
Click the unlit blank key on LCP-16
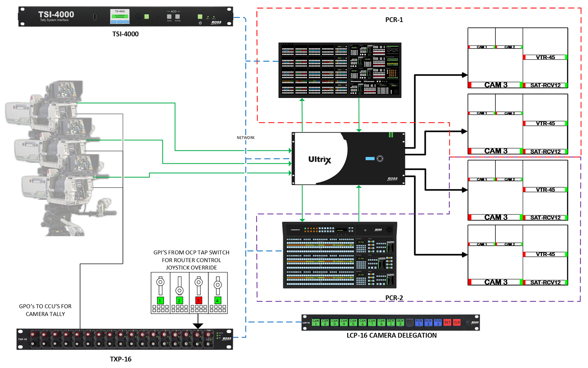tap(410, 322)
